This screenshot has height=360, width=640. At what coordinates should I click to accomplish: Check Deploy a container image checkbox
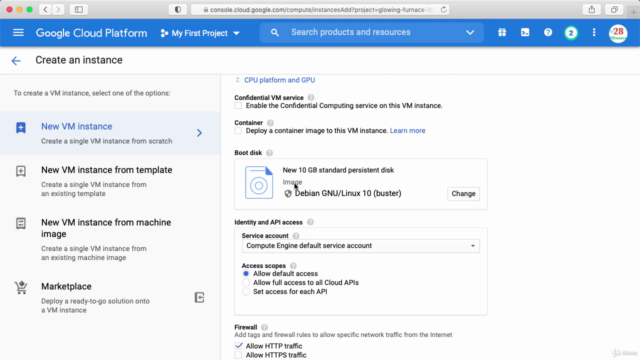click(x=238, y=131)
